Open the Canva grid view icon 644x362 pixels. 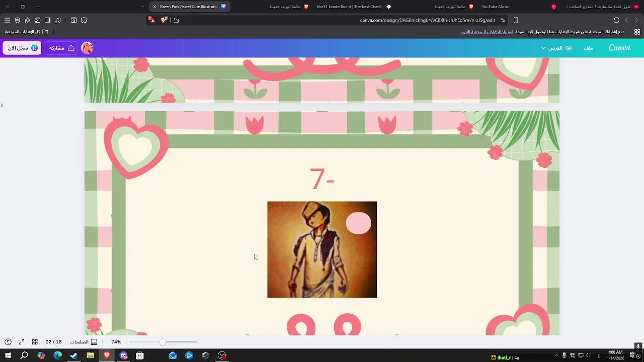(x=35, y=342)
